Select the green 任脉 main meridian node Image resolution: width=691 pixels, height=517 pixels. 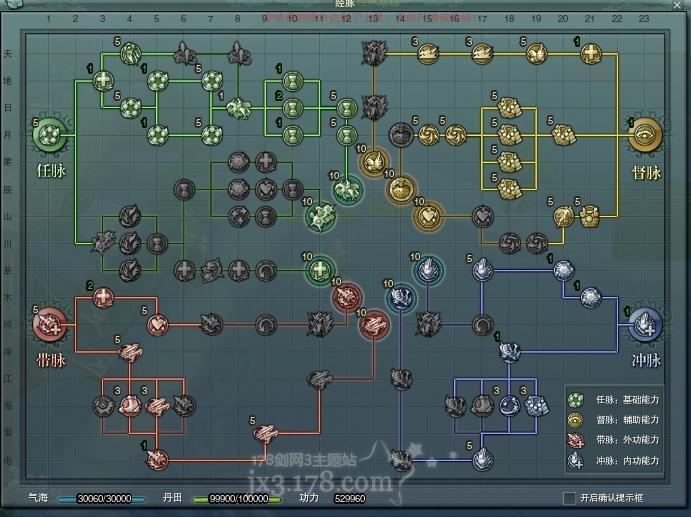pos(49,135)
